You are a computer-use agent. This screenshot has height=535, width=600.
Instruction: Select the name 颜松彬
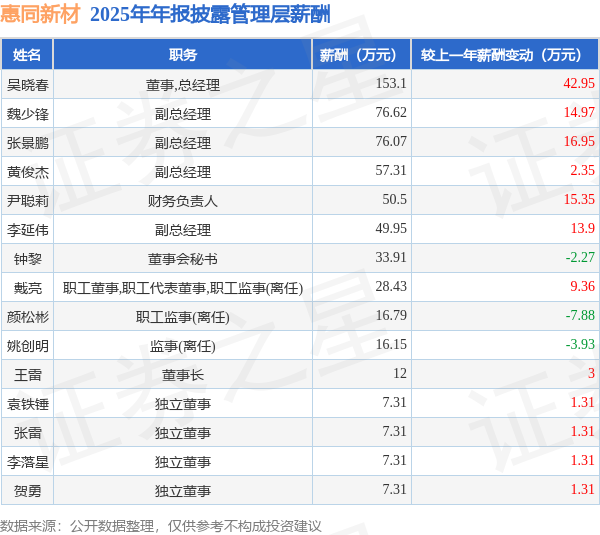[x=28, y=317]
